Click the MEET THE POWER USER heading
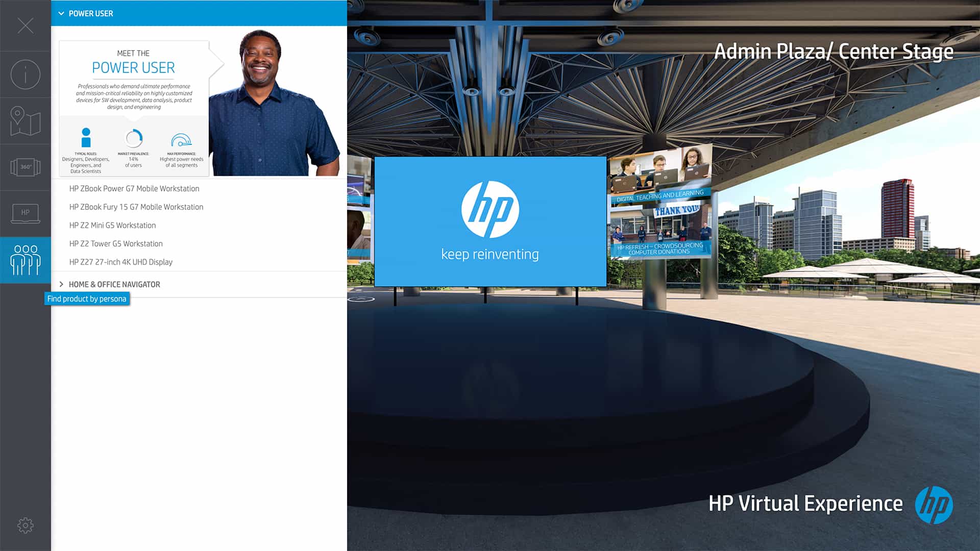The width and height of the screenshot is (980, 551). point(133,61)
